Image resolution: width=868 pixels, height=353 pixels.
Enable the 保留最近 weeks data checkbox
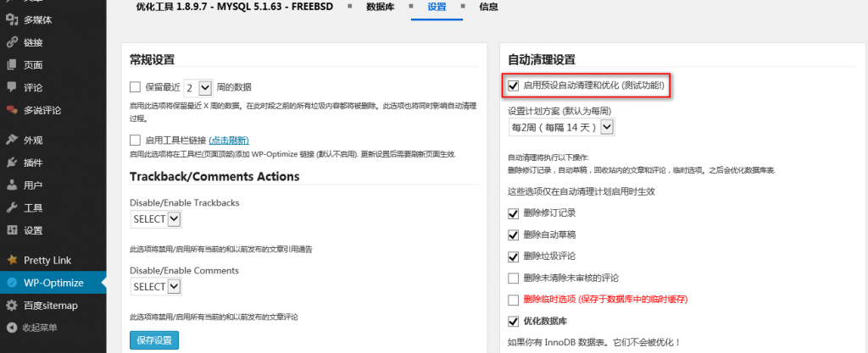[135, 86]
